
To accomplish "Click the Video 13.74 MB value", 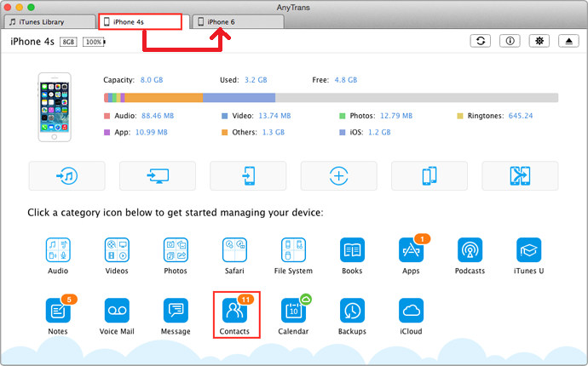I will [274, 116].
